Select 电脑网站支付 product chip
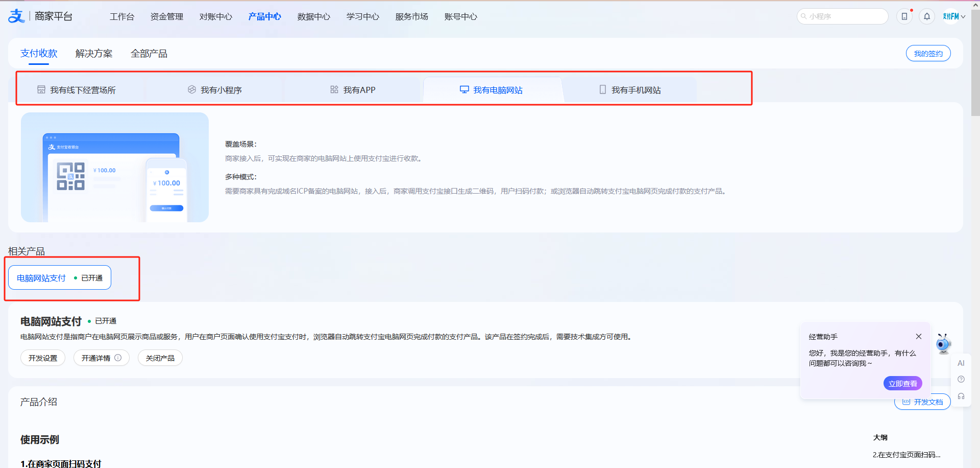Screen dimensions: 980x468 point(60,277)
